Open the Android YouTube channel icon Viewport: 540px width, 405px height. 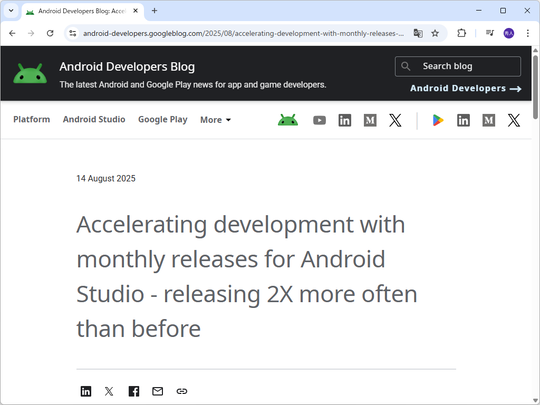pyautogui.click(x=319, y=120)
